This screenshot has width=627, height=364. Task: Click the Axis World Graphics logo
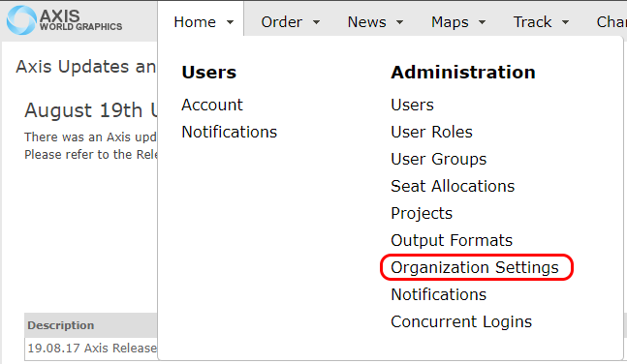click(64, 20)
